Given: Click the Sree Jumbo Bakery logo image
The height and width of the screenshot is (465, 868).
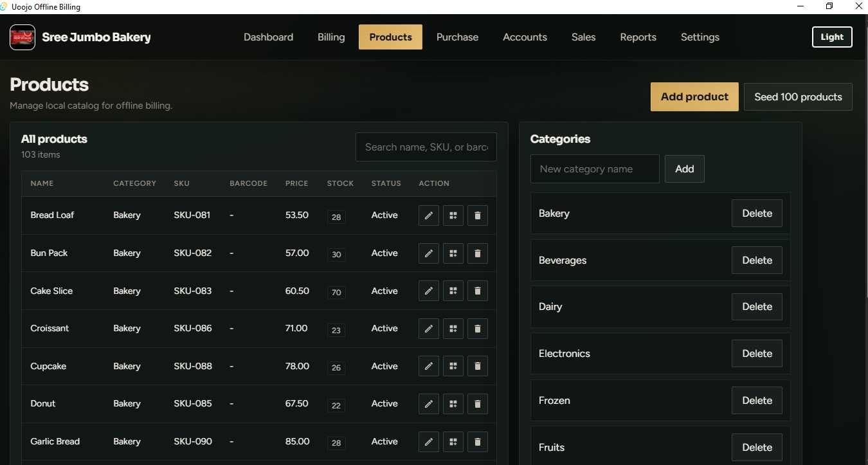Looking at the screenshot, I should tap(23, 37).
